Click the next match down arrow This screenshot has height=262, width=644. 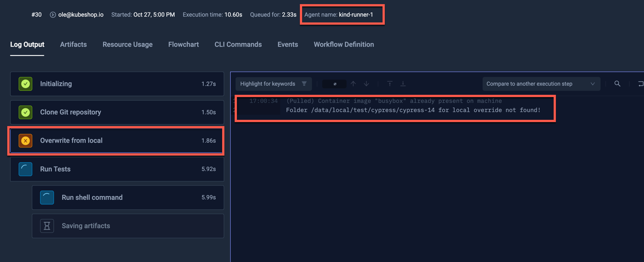(x=366, y=84)
